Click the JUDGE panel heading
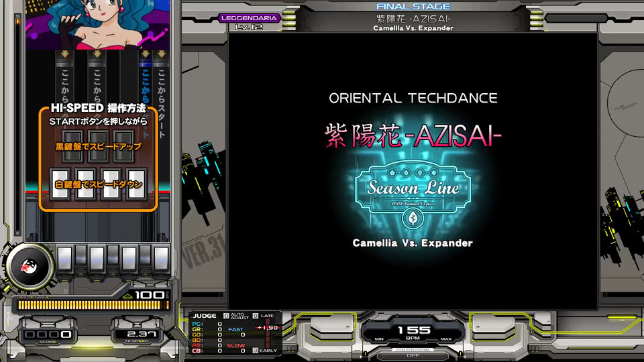Screen dimensions: 644x362 [x=205, y=316]
